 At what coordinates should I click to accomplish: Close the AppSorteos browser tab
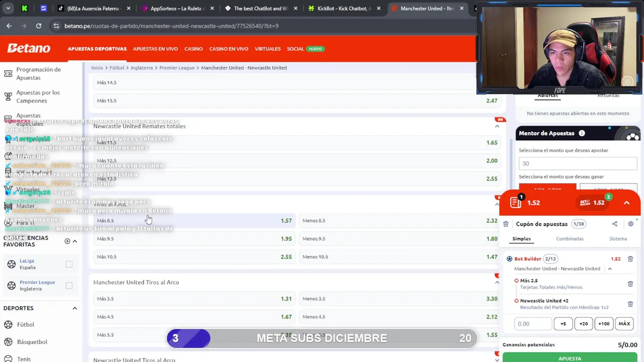pos(212,8)
